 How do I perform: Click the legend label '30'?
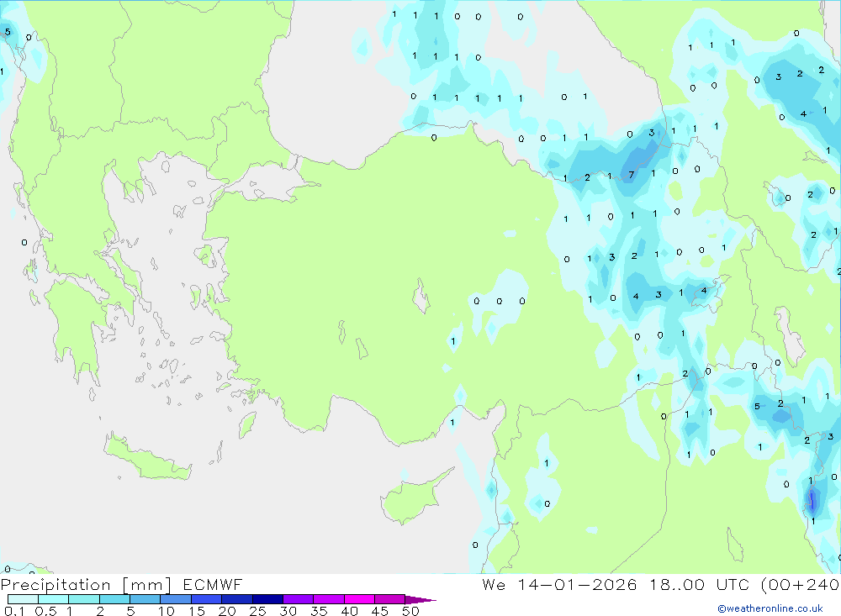pyautogui.click(x=288, y=611)
